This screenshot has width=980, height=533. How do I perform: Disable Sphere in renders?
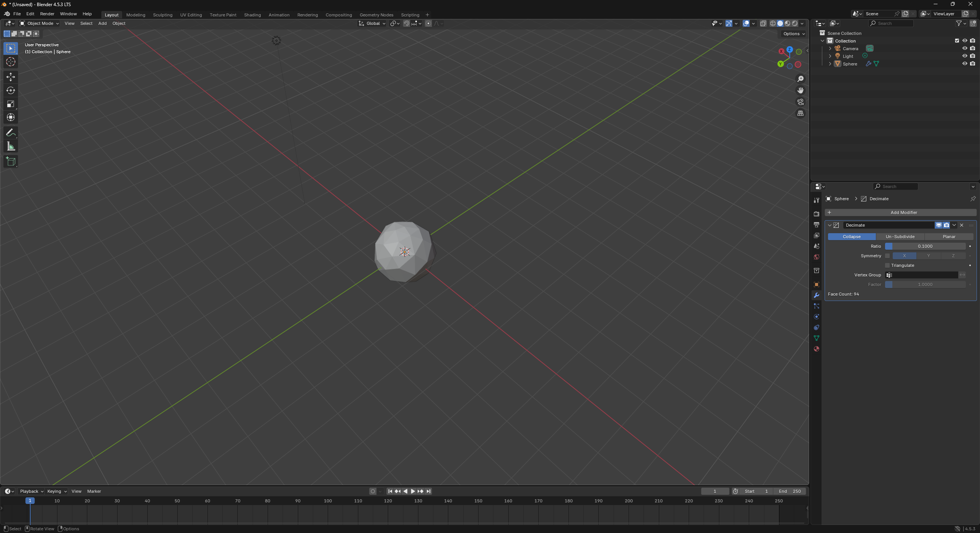click(973, 64)
